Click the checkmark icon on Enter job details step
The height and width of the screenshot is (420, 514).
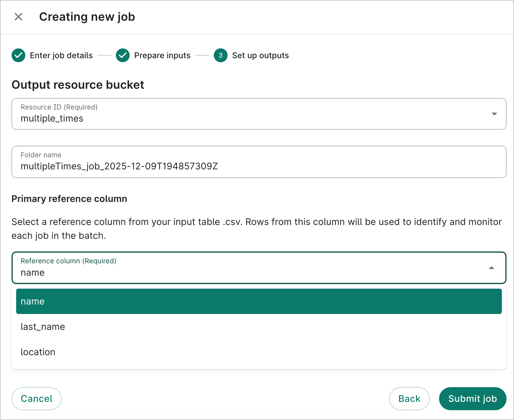(x=18, y=55)
